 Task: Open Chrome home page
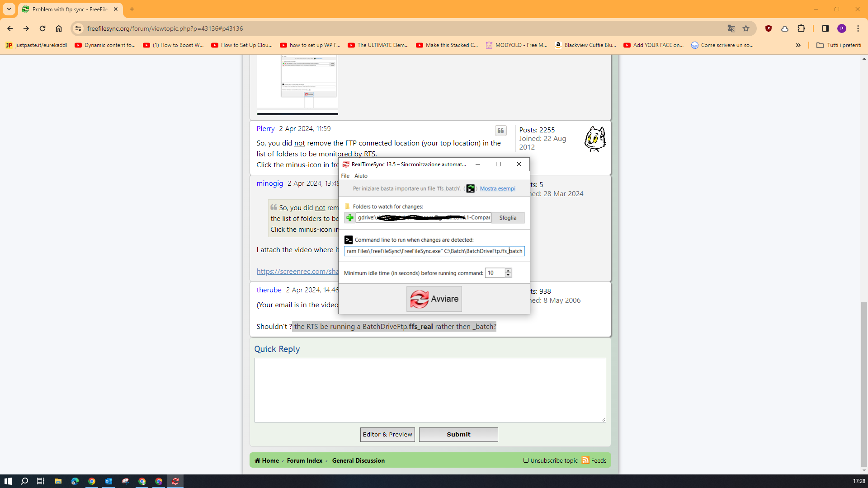[x=59, y=28]
